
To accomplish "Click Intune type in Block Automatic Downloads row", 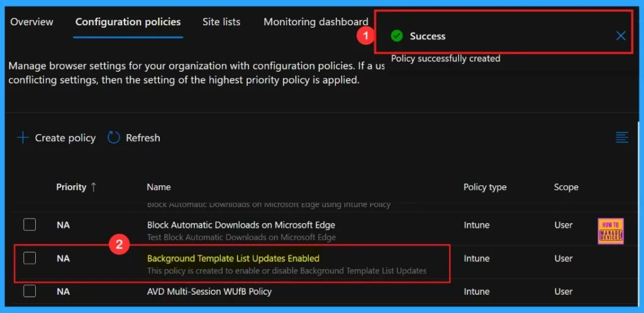I will [477, 225].
